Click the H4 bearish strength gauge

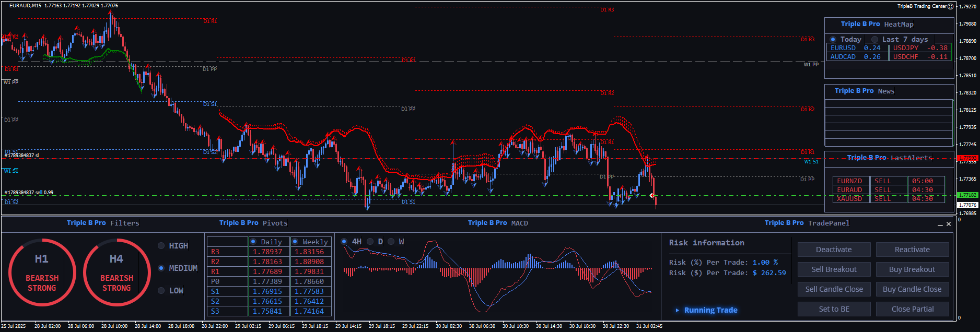(116, 272)
